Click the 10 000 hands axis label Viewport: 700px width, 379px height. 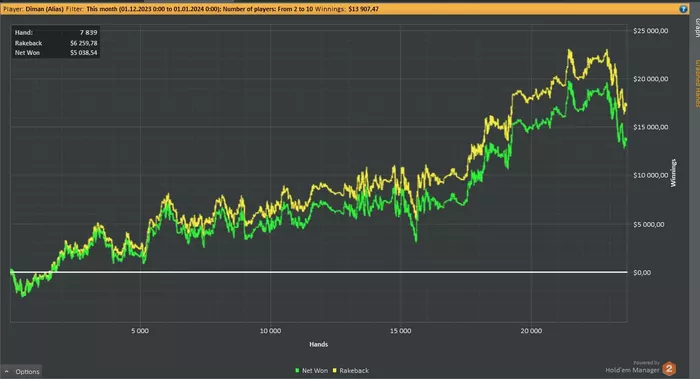[x=271, y=331]
